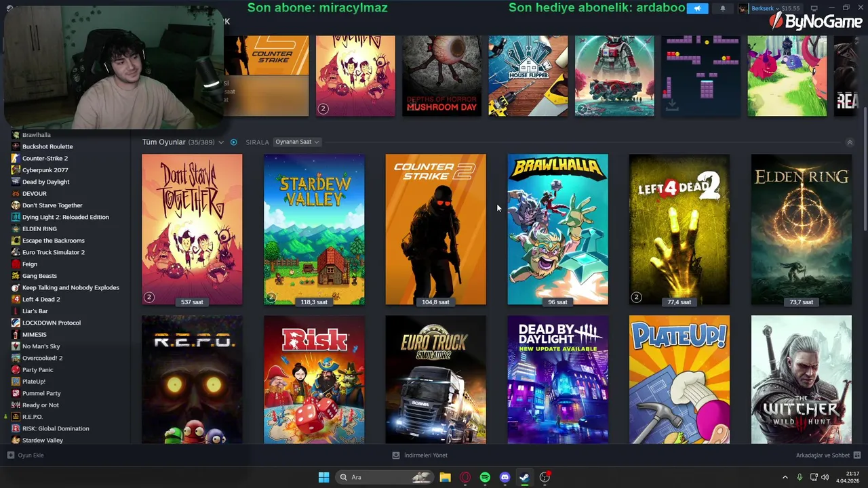Open the Brawlhalla game cover

tap(557, 230)
